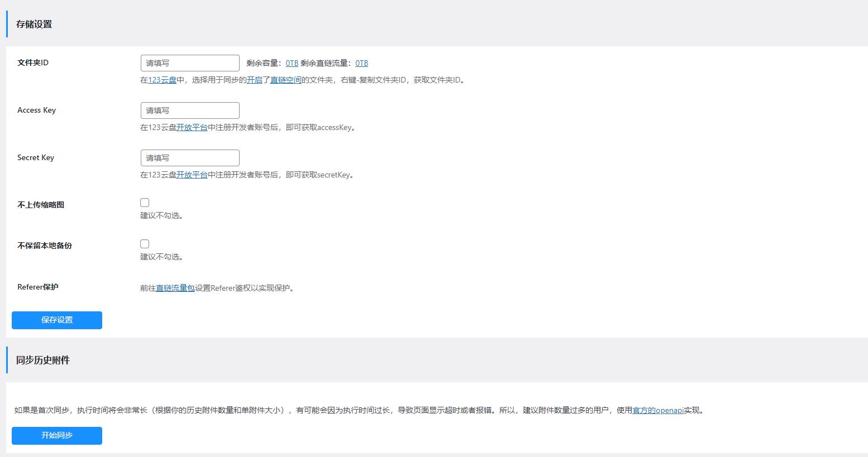Click the 0TB link next to 剩余直链流量
Image resolution: width=868 pixels, height=457 pixels.
[x=361, y=63]
